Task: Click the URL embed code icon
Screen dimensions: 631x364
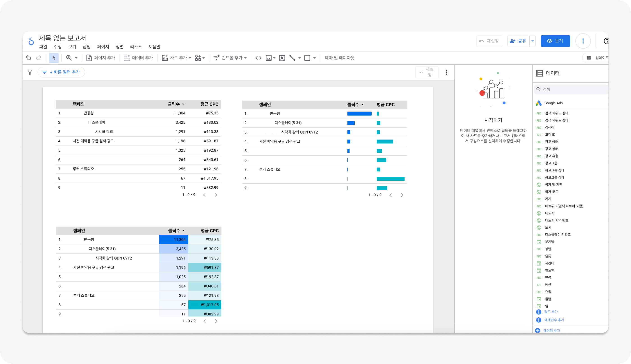Action: 258,58
